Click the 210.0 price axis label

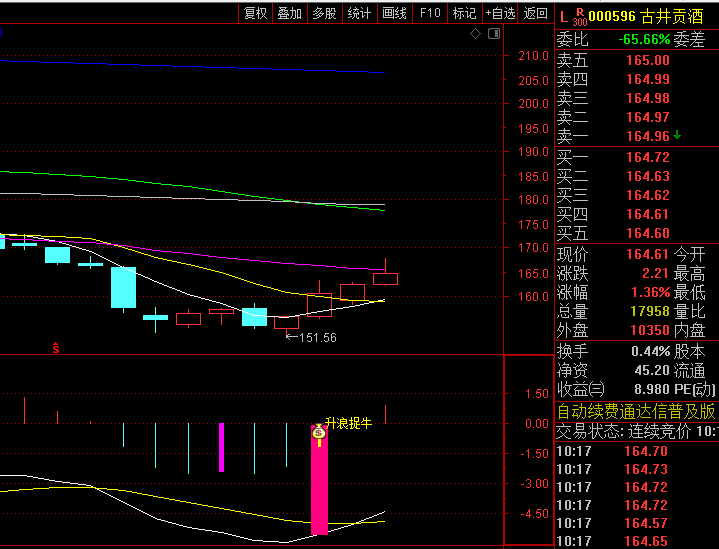pyautogui.click(x=533, y=56)
